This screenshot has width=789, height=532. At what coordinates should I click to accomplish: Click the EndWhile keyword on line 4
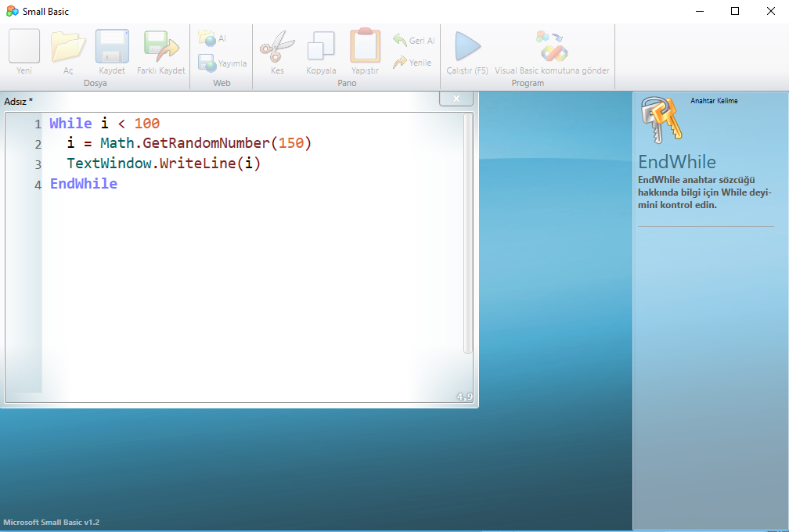pos(84,184)
